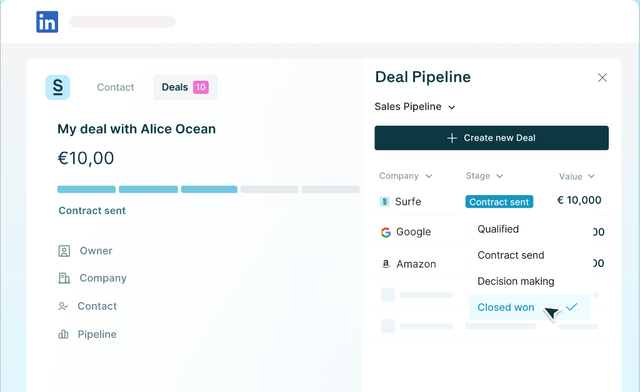Click the small Surfe company icon in table
This screenshot has width=640, height=392.
(x=384, y=201)
